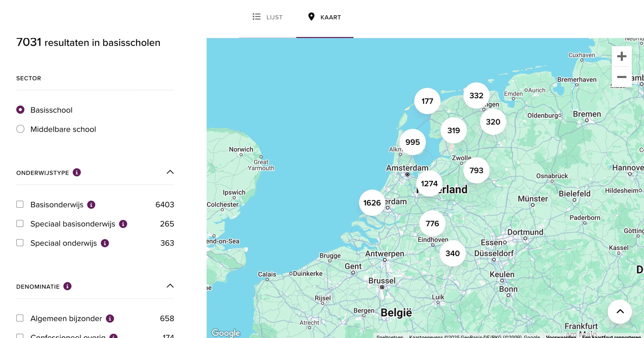Screen dimensions: 644x338
Task: Check the Speciaal onderwijs checkbox
Action: tap(20, 243)
